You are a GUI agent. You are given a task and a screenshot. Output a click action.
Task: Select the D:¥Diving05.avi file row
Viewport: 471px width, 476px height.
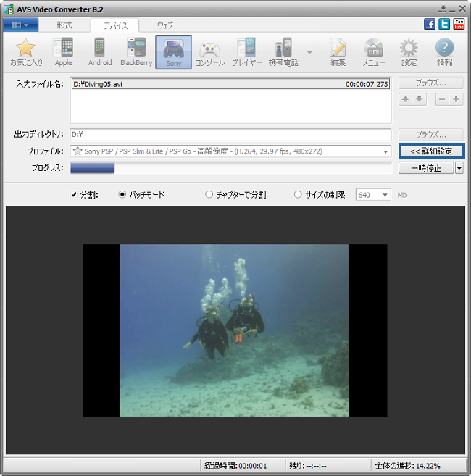point(230,84)
